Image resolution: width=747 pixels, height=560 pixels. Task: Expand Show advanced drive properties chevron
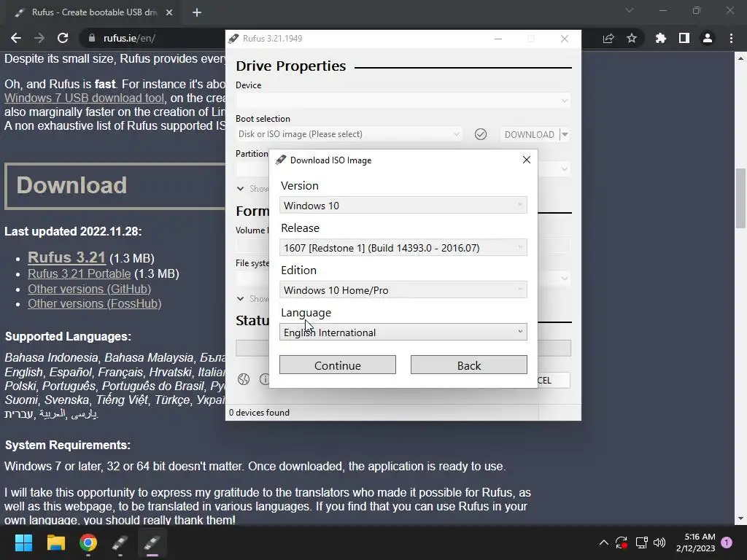coord(240,189)
